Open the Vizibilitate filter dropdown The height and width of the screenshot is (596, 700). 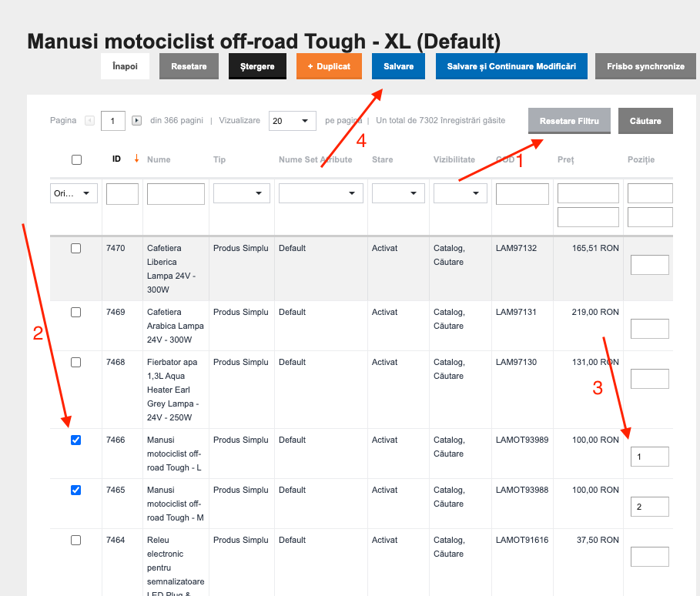(x=461, y=193)
